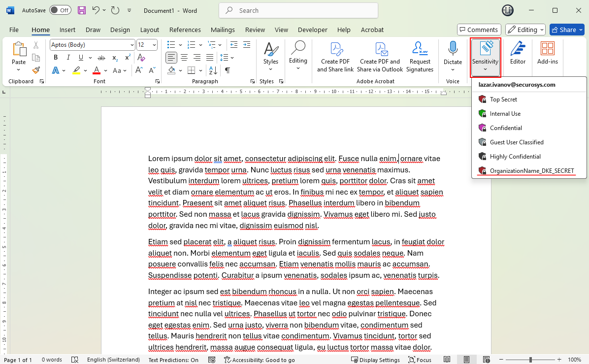Open the font name dropdown

pos(132,45)
